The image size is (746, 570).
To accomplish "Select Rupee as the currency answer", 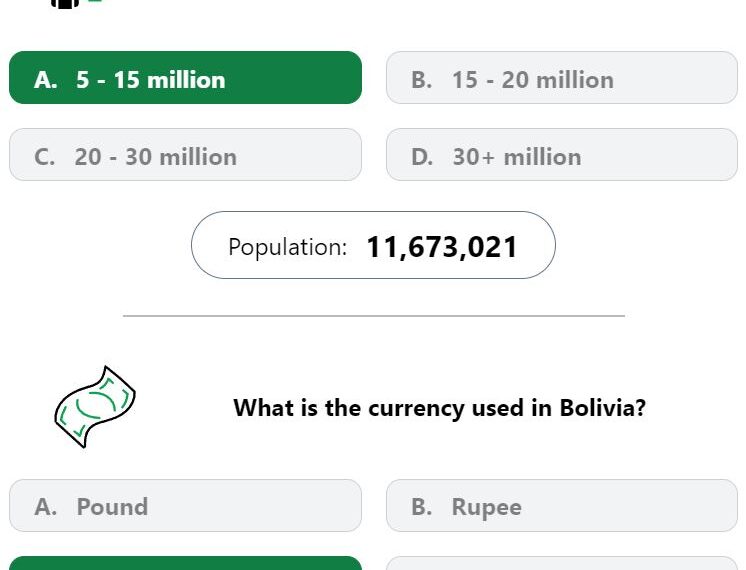I will (562, 505).
